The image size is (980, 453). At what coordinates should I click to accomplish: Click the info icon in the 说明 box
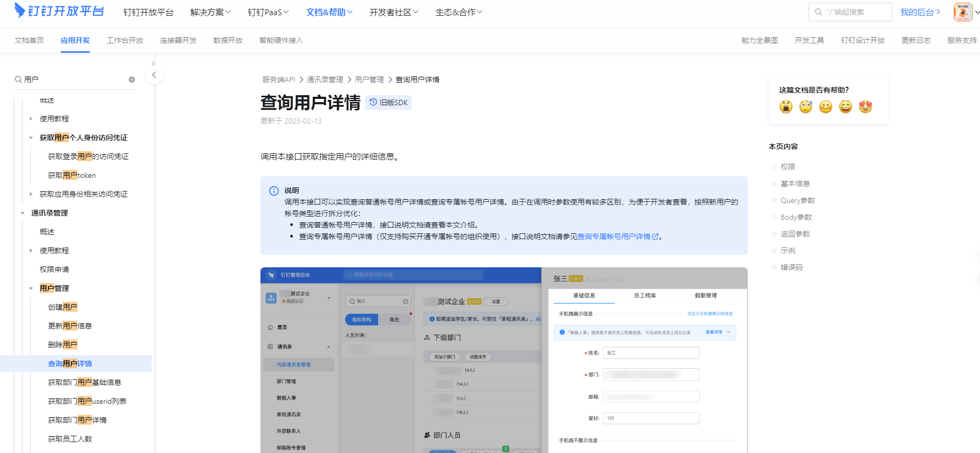tap(274, 191)
